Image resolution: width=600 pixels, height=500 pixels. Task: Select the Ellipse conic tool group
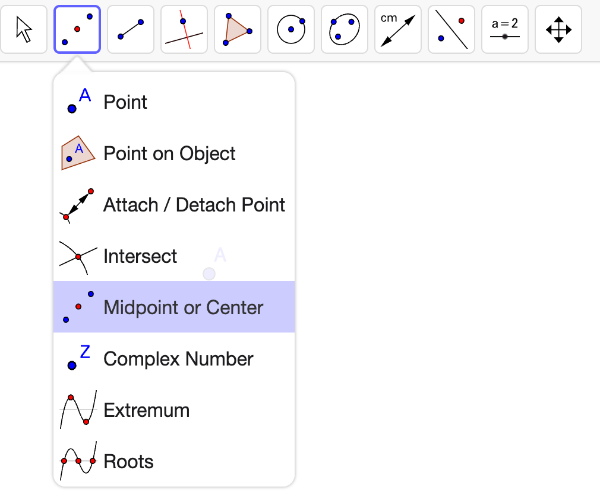tap(344, 29)
